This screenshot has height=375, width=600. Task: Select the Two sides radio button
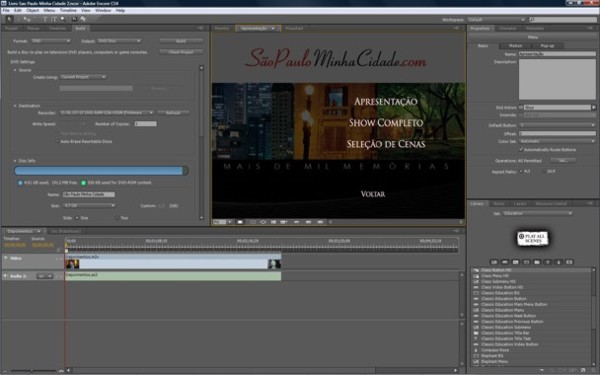pos(117,218)
